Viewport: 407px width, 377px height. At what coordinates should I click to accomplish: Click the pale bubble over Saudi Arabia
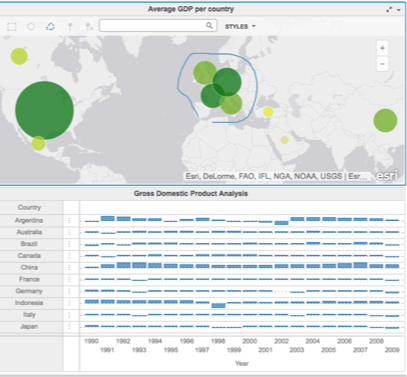coord(284,140)
